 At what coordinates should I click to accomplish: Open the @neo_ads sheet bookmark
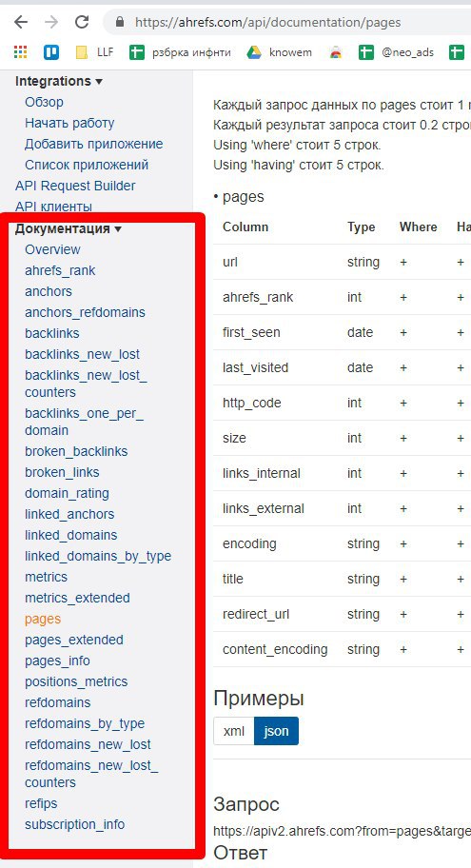[396, 52]
